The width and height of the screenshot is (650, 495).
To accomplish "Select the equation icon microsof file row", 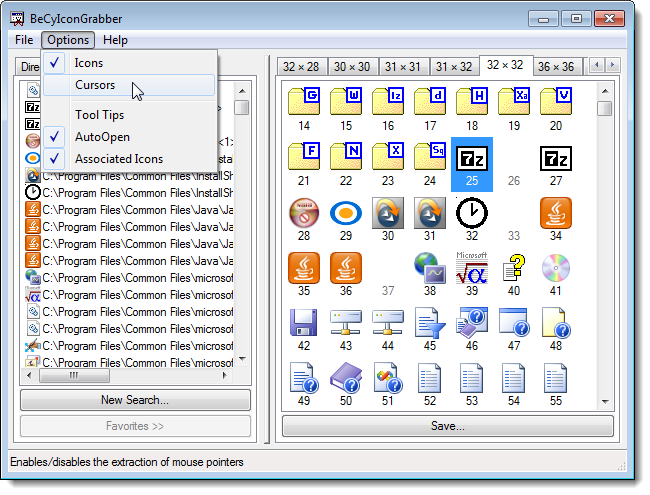I will (x=129, y=295).
